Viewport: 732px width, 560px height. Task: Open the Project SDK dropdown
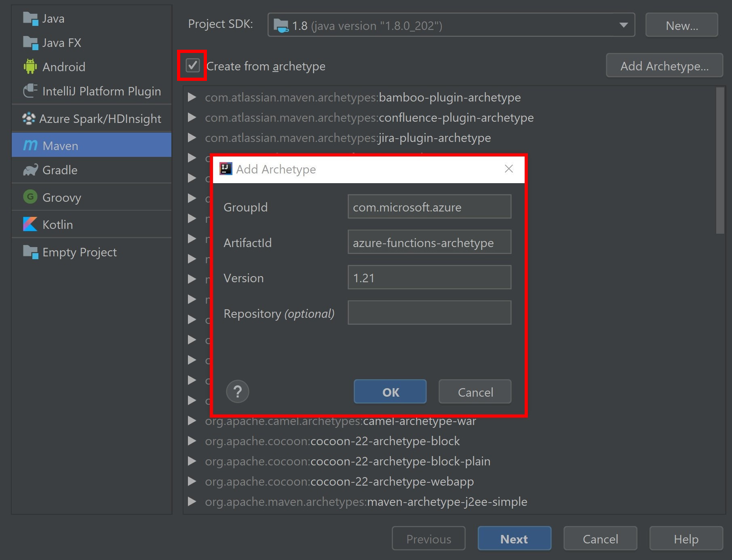coord(451,25)
